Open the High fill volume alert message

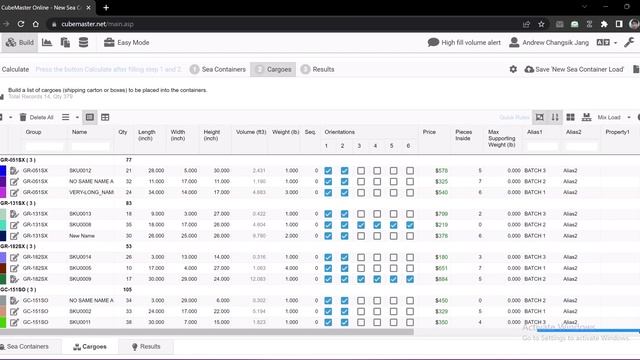click(464, 42)
